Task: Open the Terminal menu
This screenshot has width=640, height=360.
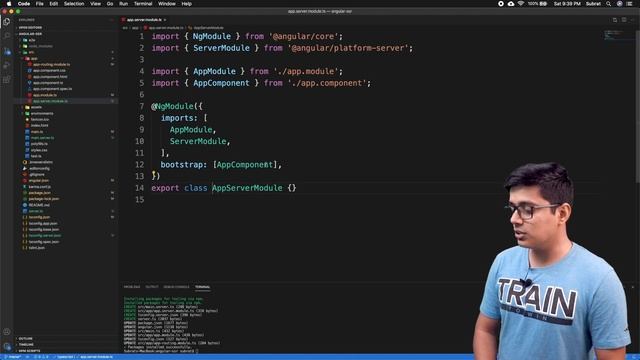Action: click(143, 4)
